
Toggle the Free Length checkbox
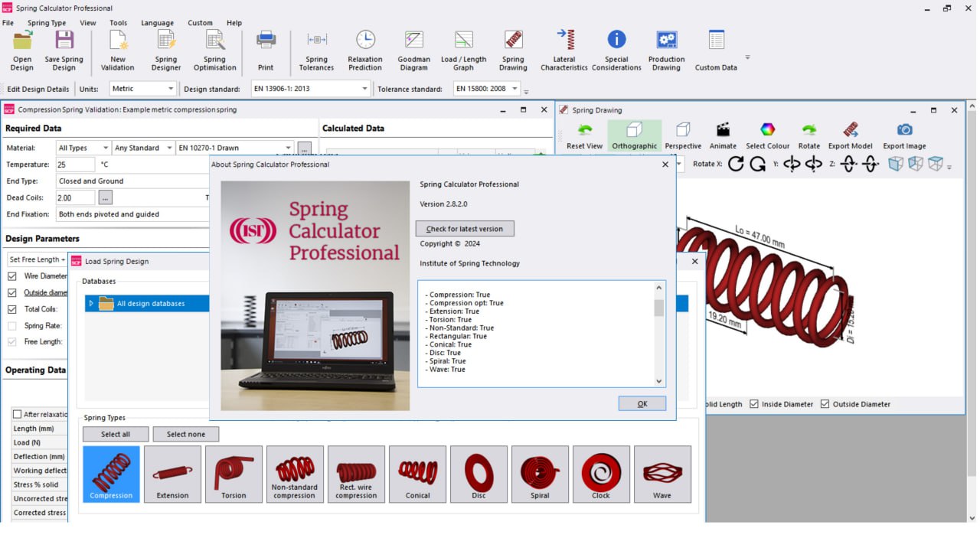pos(12,342)
